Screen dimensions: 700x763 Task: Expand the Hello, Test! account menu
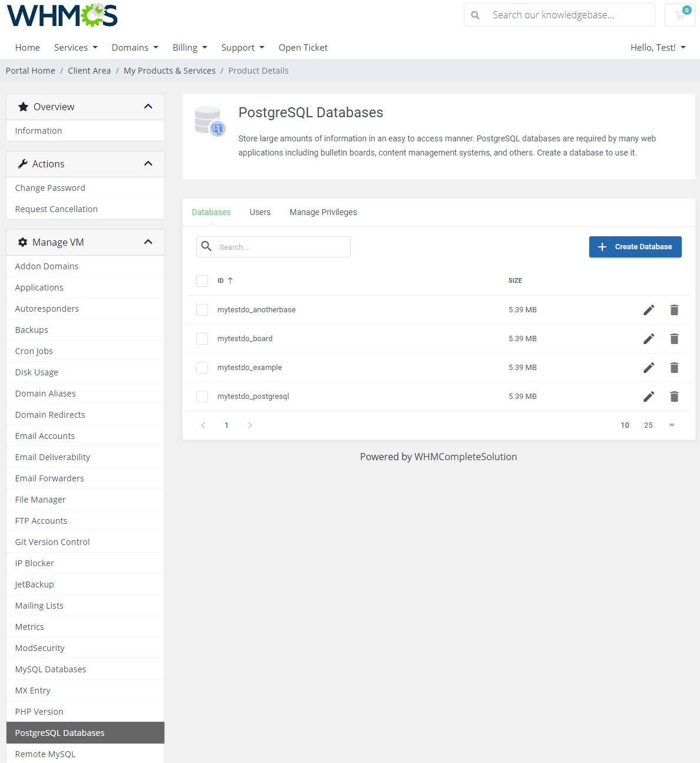click(x=658, y=47)
